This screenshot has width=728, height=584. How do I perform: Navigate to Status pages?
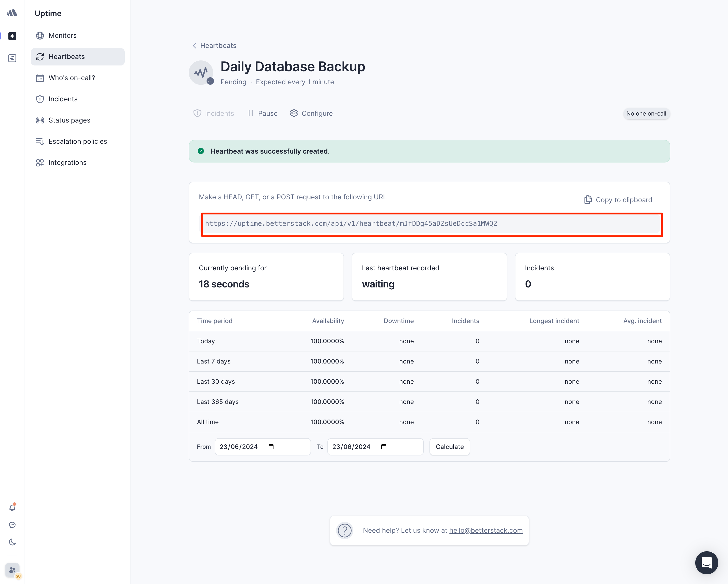(x=78, y=120)
